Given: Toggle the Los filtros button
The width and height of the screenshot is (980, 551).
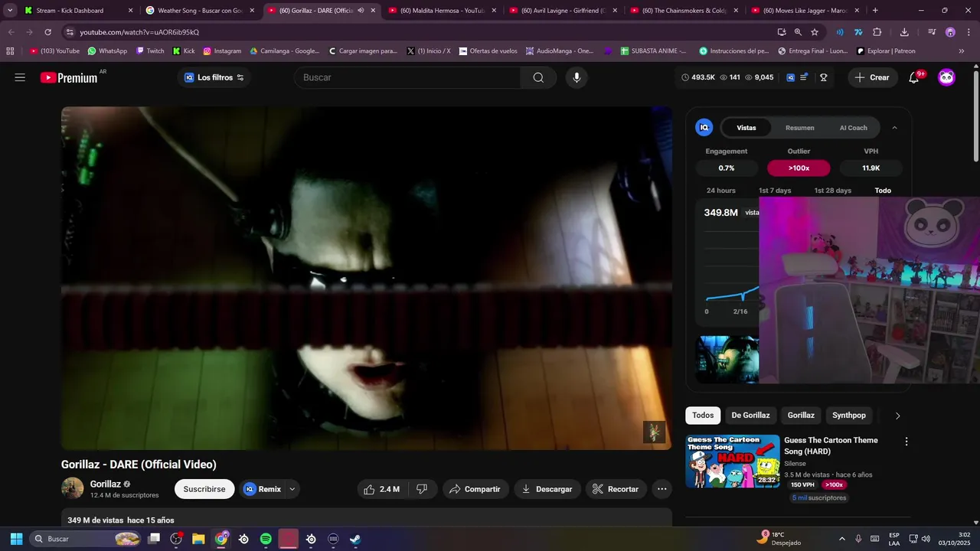Looking at the screenshot, I should (214, 77).
